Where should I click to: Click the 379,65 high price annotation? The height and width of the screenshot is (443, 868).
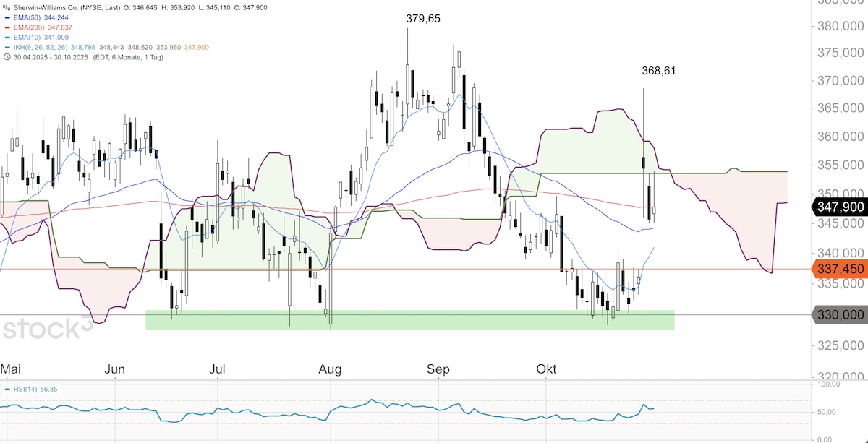[x=423, y=19]
